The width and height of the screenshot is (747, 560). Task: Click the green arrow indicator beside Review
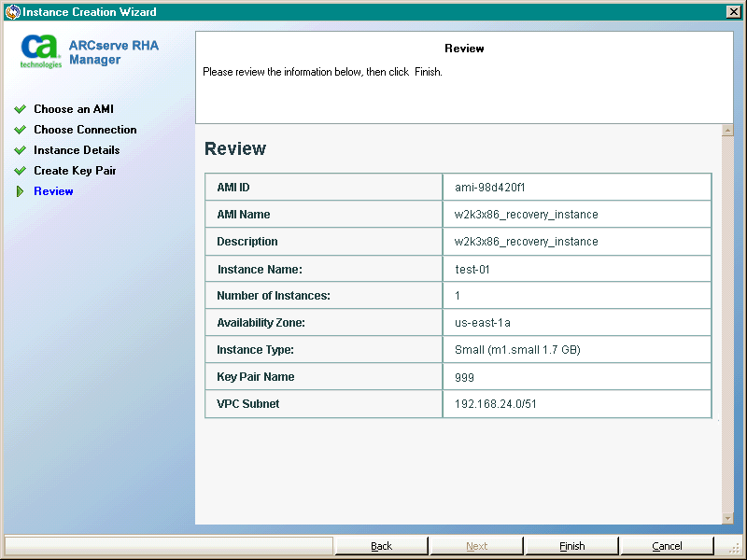click(x=20, y=191)
